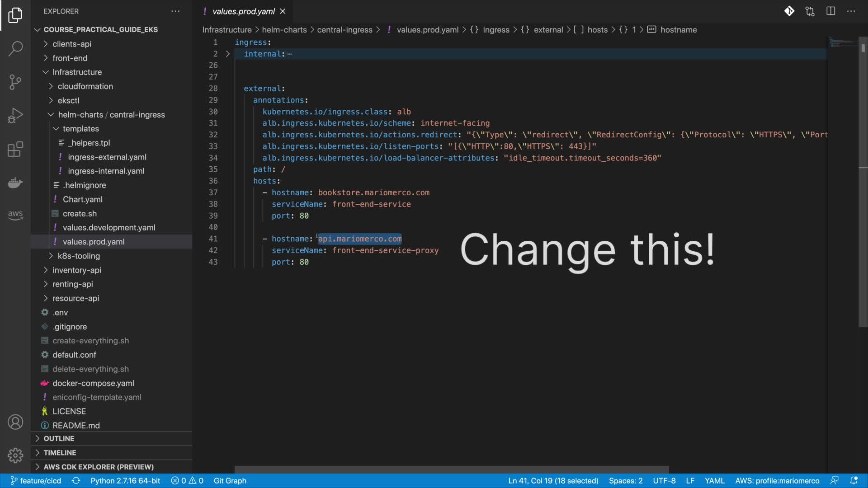The width and height of the screenshot is (868, 488).
Task: Click the feature/cicd branch indicator
Action: coord(36,481)
